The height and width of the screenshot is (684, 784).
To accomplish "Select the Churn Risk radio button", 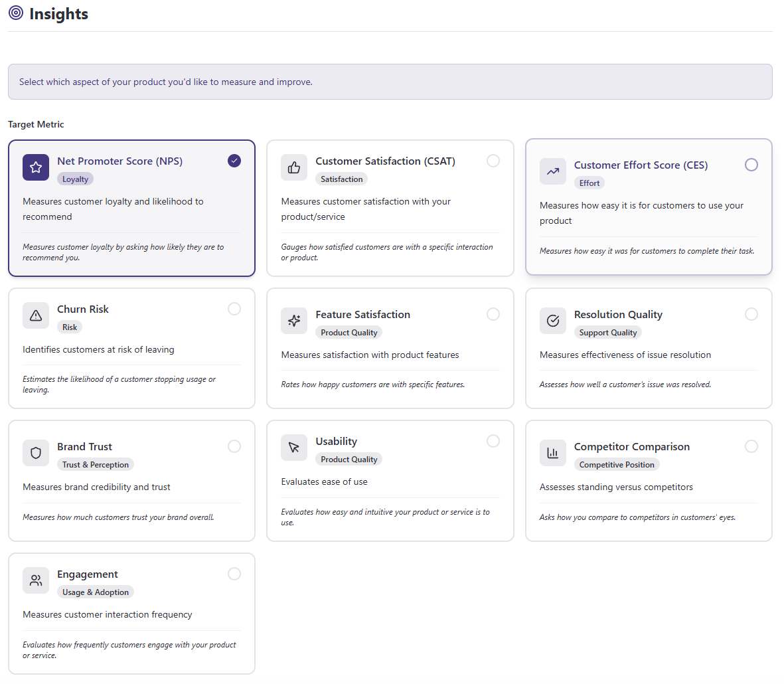I will tap(234, 309).
